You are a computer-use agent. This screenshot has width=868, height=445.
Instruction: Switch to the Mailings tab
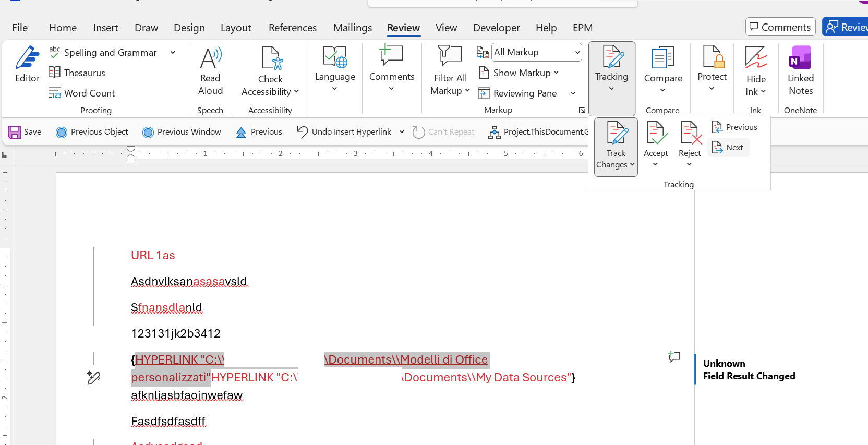tap(353, 28)
